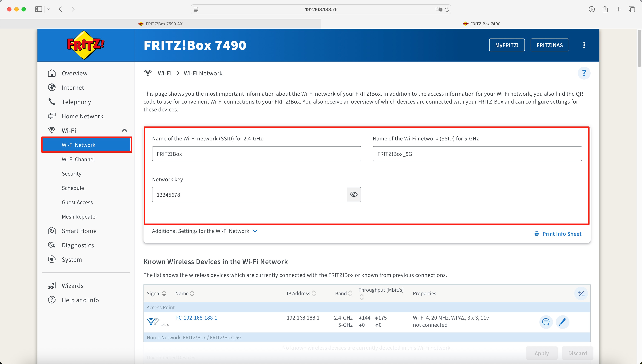The width and height of the screenshot is (642, 364).
Task: Edit PC-192-168-188-1 with pencil icon
Action: pos(562,322)
